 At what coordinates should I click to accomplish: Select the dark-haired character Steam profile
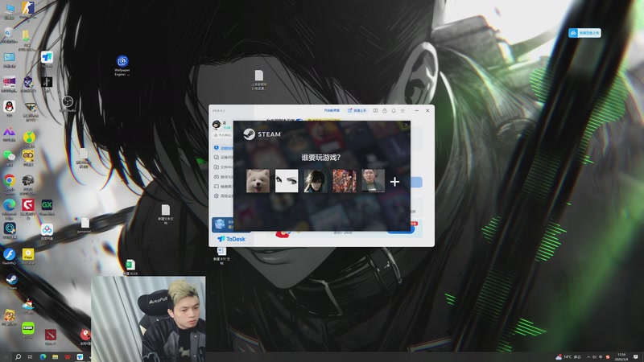[316, 180]
